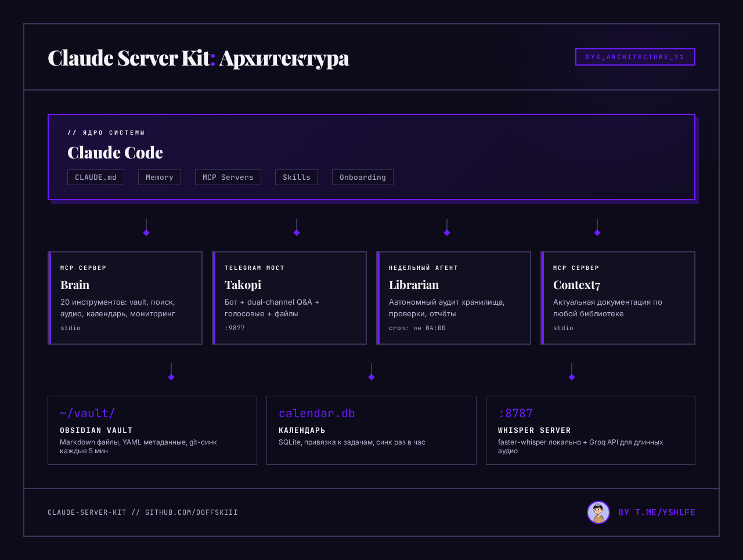Select the Skills tag

(297, 177)
